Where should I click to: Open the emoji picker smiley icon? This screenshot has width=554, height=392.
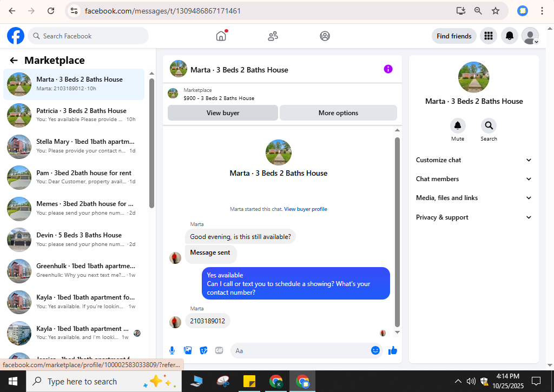click(x=375, y=350)
